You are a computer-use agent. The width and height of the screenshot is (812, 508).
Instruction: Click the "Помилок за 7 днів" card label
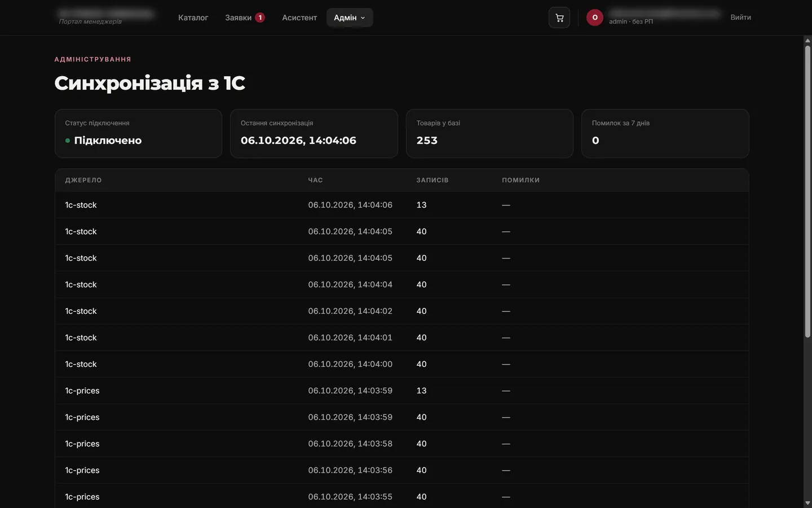coord(621,123)
